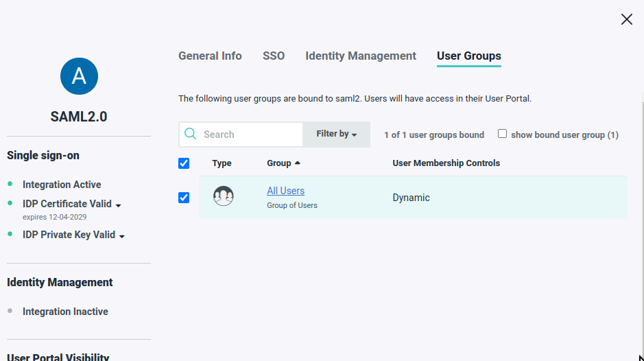Open the Filter by dropdown
The image size is (644, 361).
pos(336,135)
